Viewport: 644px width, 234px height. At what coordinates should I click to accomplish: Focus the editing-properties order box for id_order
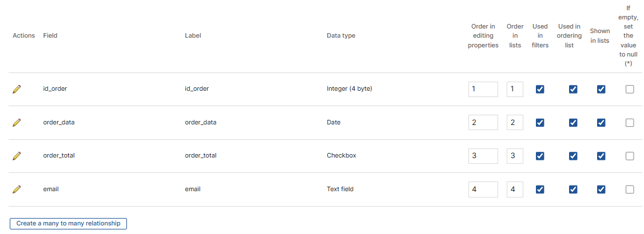coord(483,89)
